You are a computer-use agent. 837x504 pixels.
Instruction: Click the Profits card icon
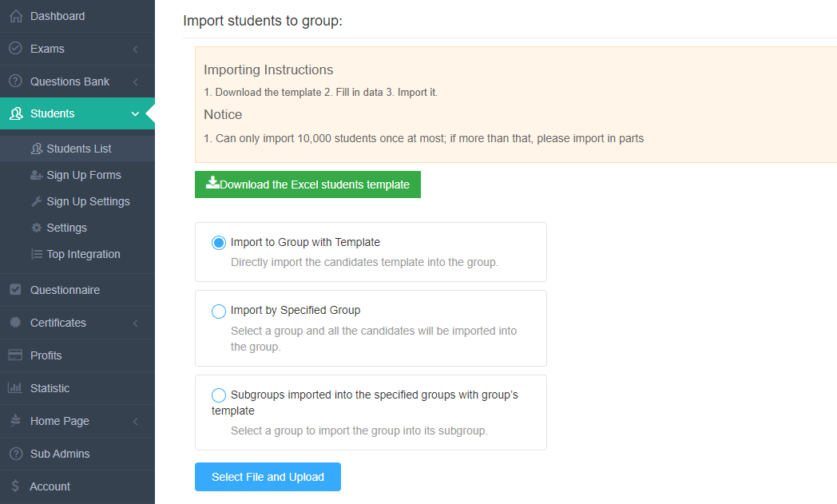pos(15,355)
